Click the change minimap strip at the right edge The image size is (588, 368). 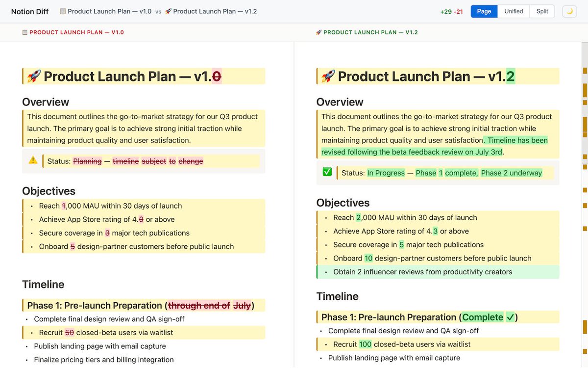click(585, 204)
